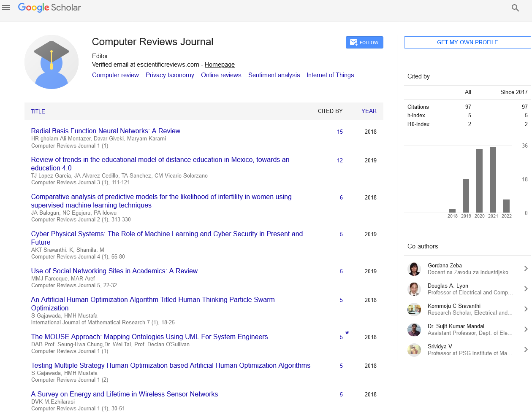Click Srividya V's avatar
The image size is (532, 415).
tap(414, 350)
